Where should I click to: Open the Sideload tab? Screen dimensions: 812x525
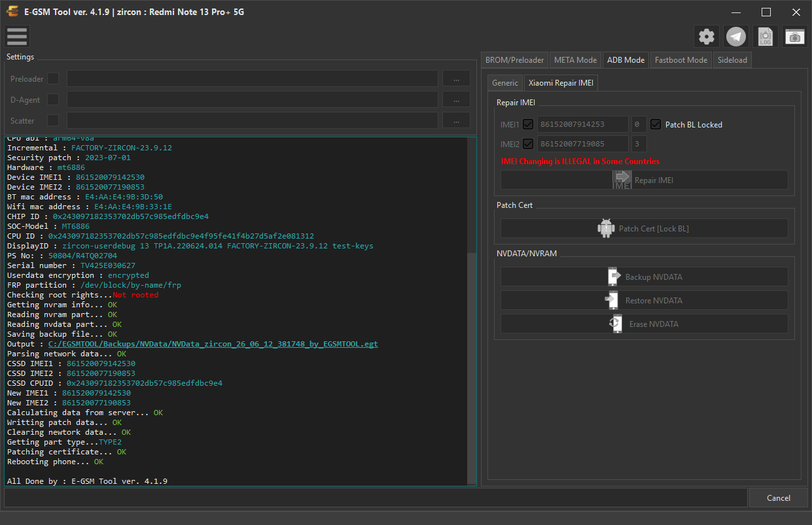click(x=732, y=59)
